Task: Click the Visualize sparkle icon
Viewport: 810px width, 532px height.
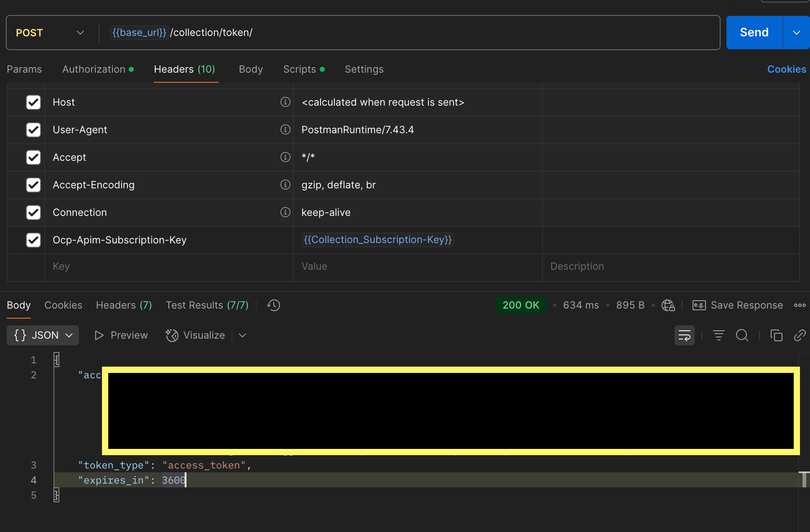Action: coord(172,335)
